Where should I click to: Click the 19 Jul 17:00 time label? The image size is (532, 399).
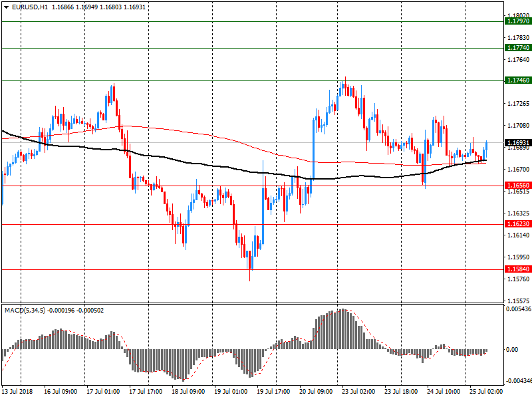[273, 392]
